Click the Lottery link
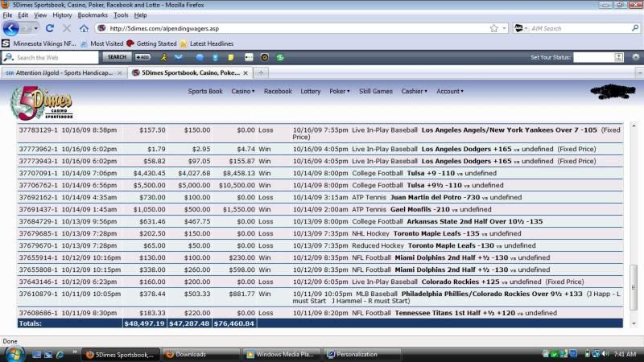Viewport: 644px width, 362px height. point(310,91)
